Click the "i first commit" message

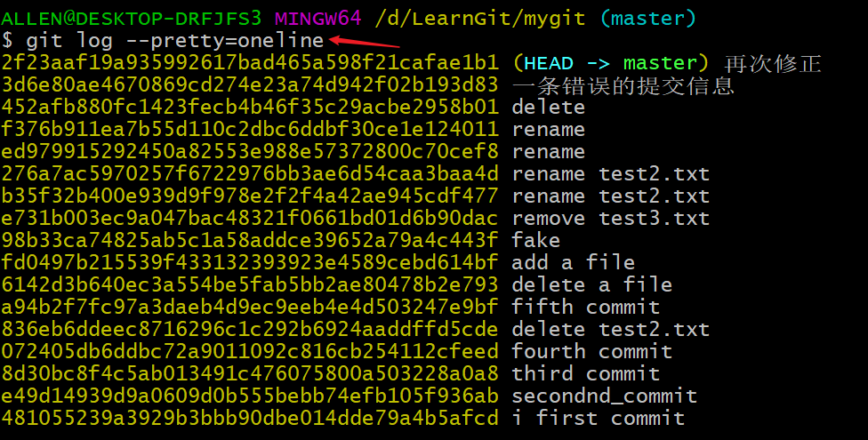(x=598, y=419)
